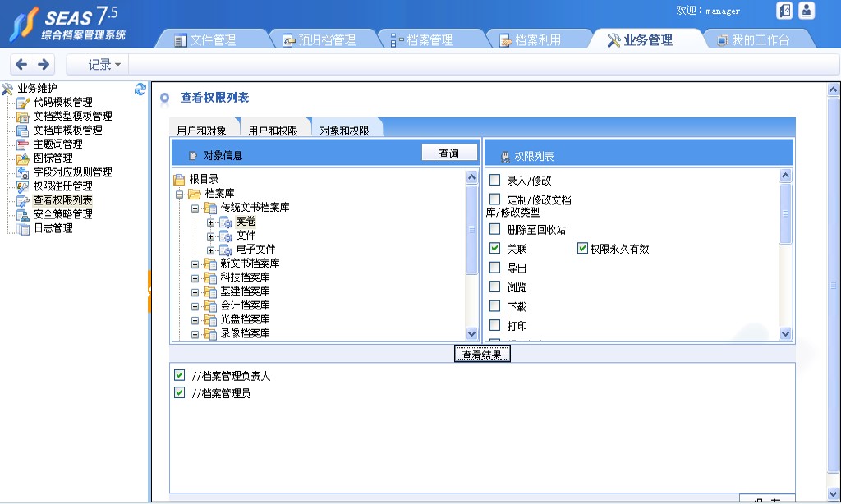The height and width of the screenshot is (504, 841).
Task: Click the logout door icon at top right
Action: [784, 11]
